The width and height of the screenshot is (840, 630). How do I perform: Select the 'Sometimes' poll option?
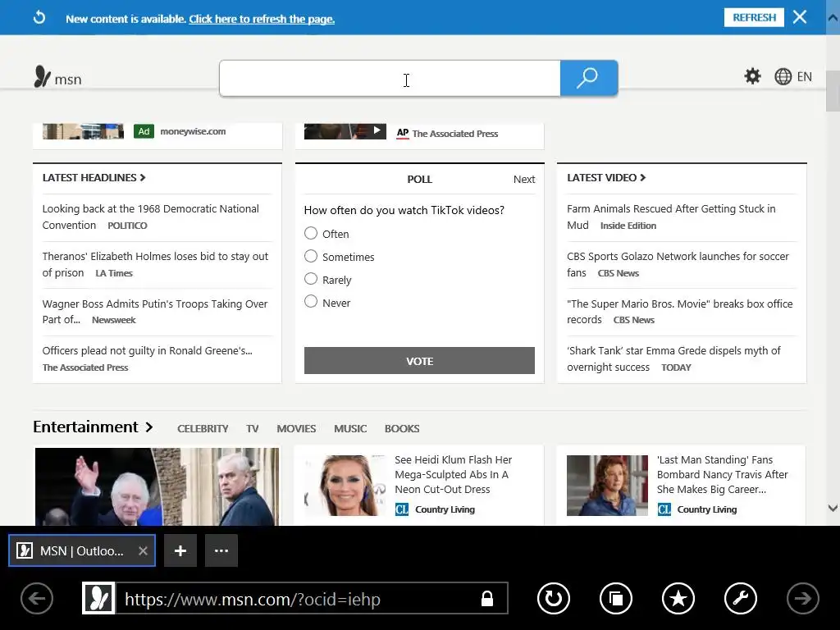pyautogui.click(x=311, y=256)
